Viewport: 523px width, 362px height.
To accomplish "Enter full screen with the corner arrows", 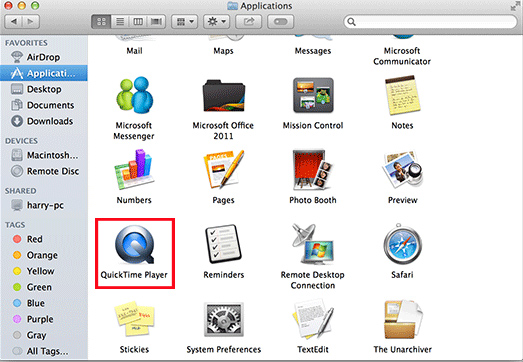I will pyautogui.click(x=516, y=6).
